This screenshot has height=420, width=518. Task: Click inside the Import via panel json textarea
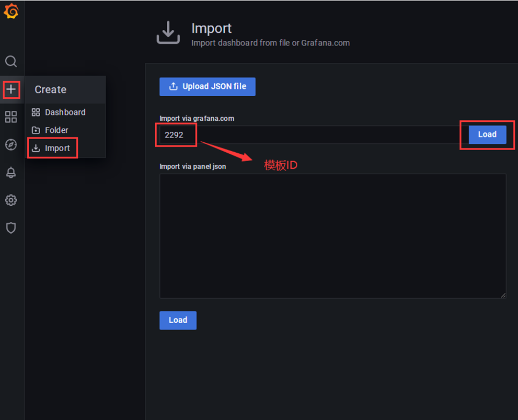point(332,236)
